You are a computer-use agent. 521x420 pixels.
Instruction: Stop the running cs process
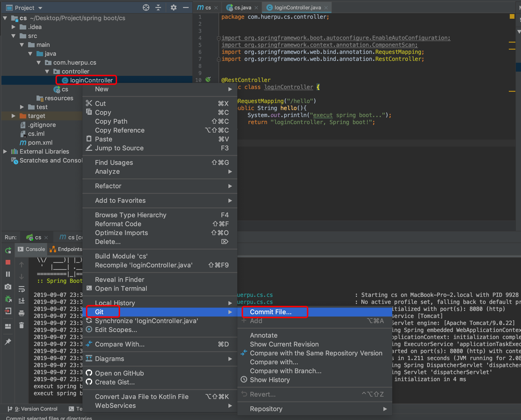tap(8, 262)
